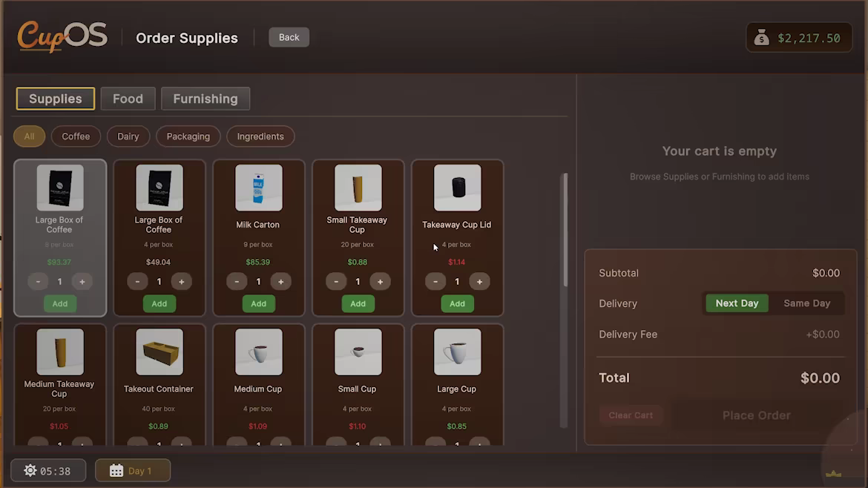This screenshot has width=868, height=488.
Task: Decrease quantity of $49.04 Large Box of Coffee
Action: [137, 282]
